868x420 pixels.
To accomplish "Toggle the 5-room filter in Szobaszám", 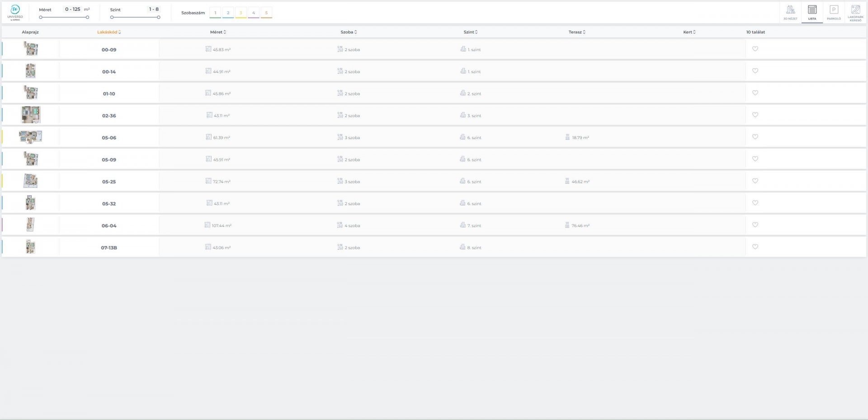I will point(266,13).
